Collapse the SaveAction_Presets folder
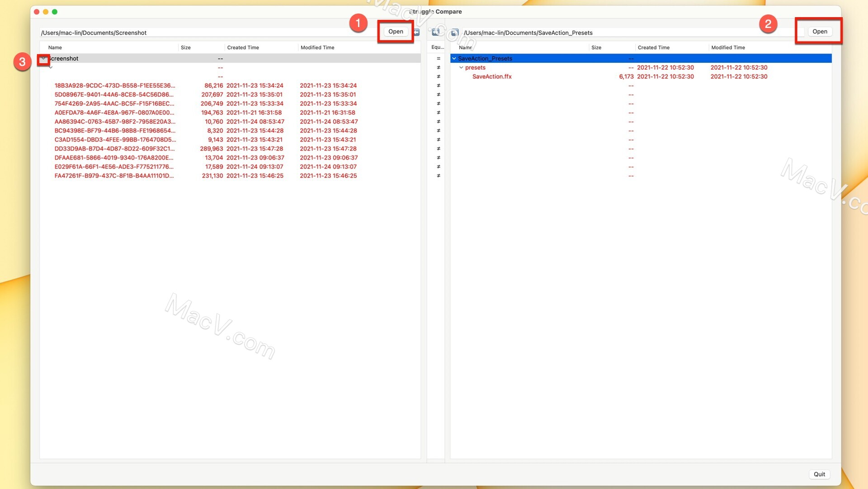The height and width of the screenshot is (489, 868). [x=454, y=58]
